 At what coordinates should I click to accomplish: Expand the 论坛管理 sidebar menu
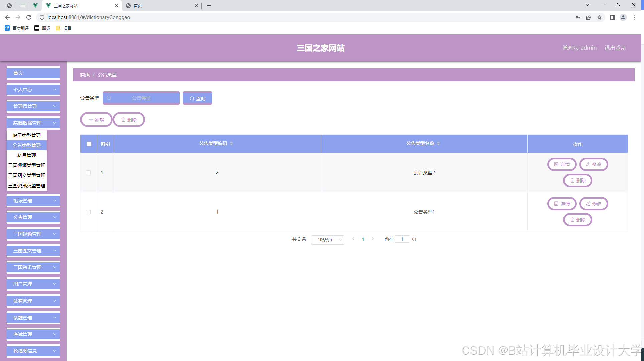(x=33, y=201)
